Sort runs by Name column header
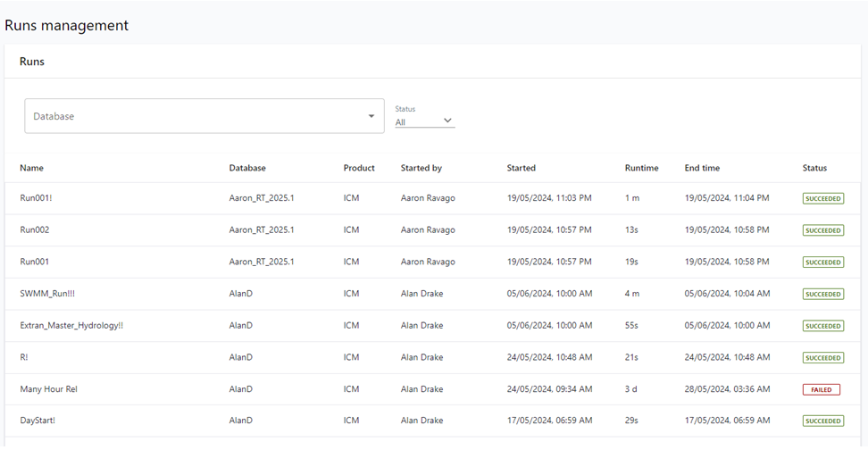The image size is (868, 450). point(32,168)
